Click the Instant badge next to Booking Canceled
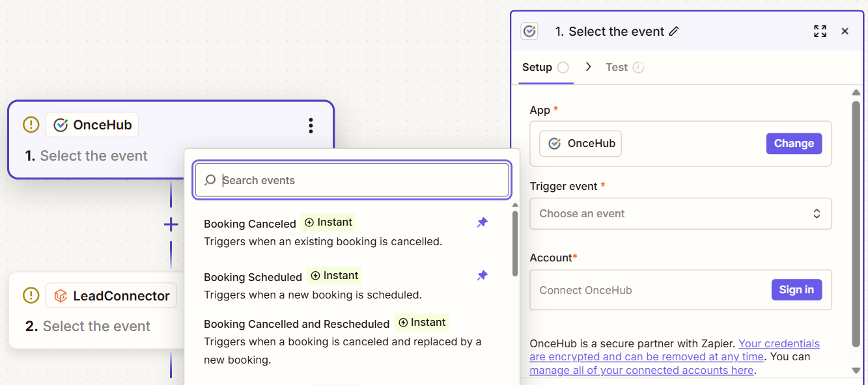This screenshot has height=385, width=868. point(328,222)
